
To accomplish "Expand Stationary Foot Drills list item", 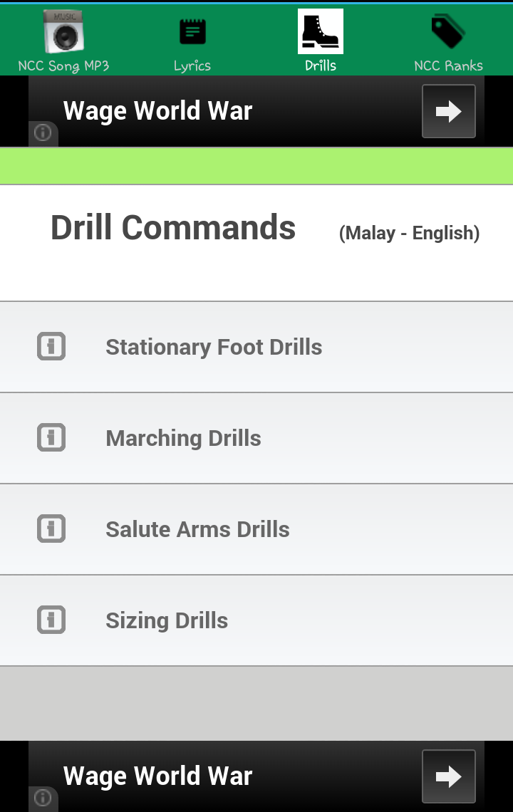I will click(x=256, y=347).
